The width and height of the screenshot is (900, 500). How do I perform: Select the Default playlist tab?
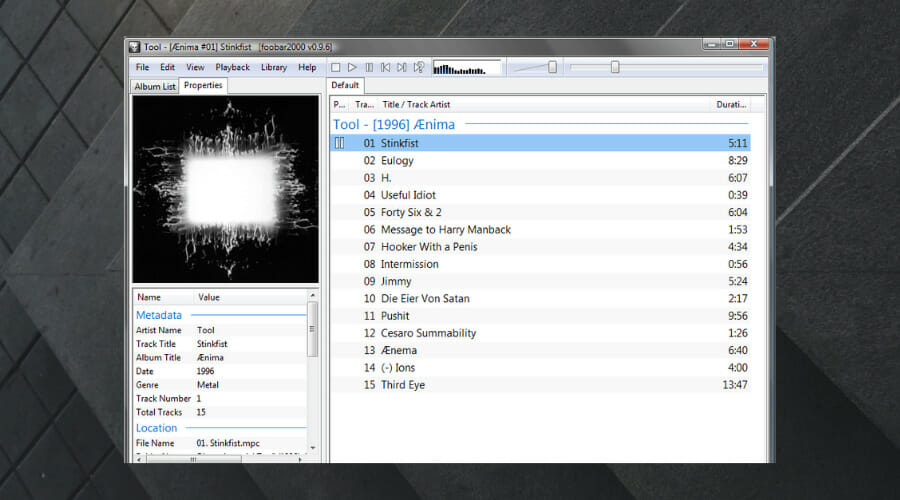(x=345, y=85)
